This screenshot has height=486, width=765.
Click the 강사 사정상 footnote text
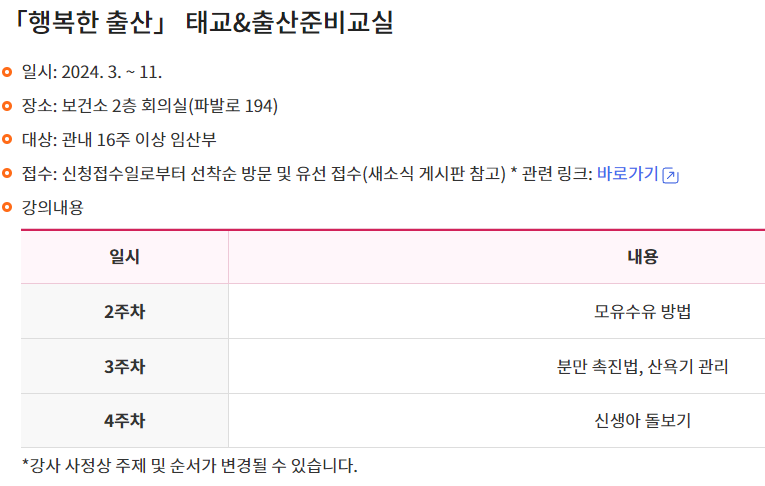(x=190, y=466)
